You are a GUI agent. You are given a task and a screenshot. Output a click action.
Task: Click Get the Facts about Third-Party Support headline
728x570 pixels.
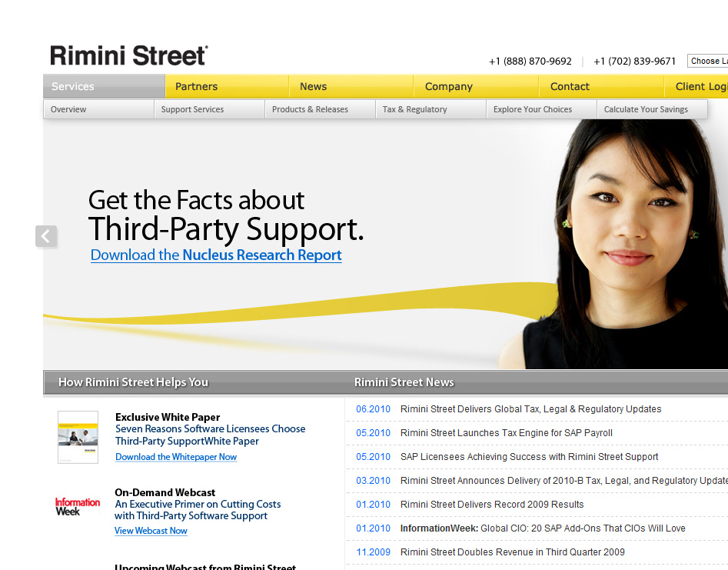(x=226, y=215)
